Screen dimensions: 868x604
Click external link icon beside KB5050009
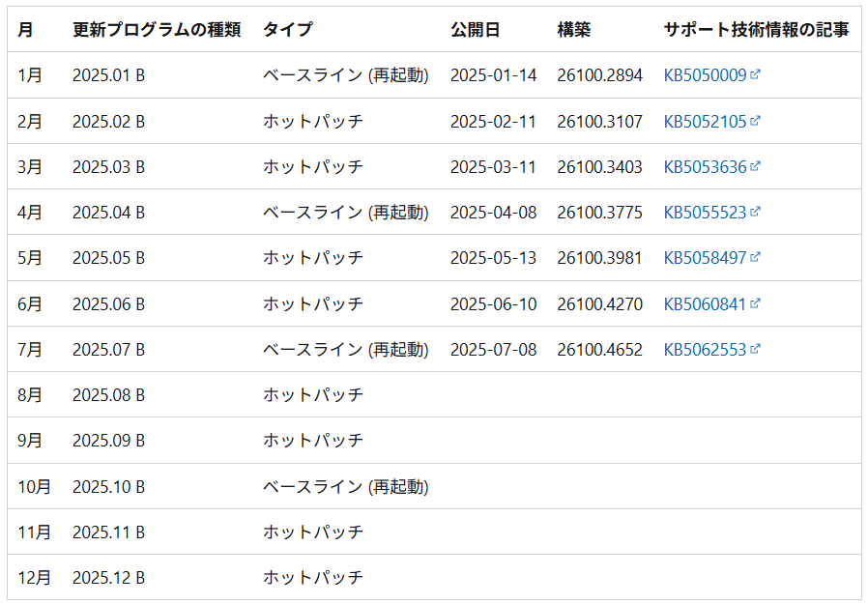coord(755,73)
